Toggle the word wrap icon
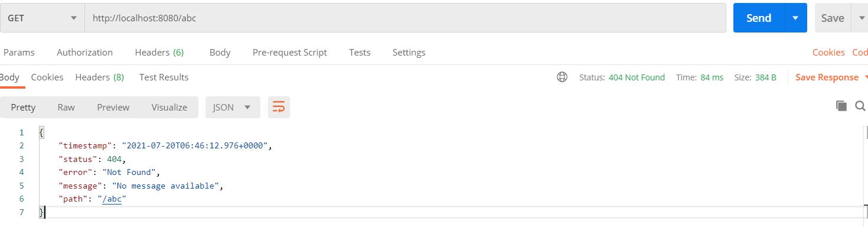 click(x=279, y=107)
